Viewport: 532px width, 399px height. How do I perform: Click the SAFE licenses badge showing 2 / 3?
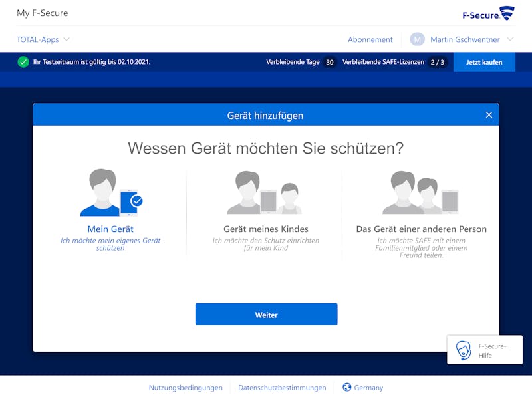(x=438, y=62)
